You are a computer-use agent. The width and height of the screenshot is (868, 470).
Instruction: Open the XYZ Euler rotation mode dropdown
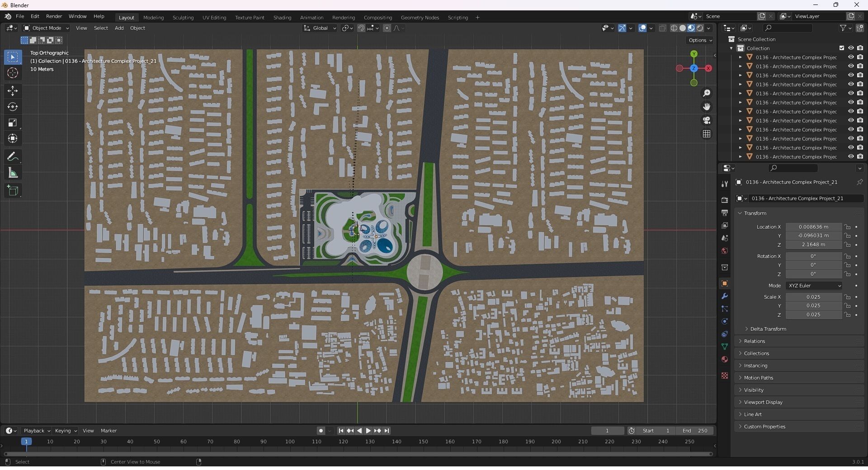(814, 286)
